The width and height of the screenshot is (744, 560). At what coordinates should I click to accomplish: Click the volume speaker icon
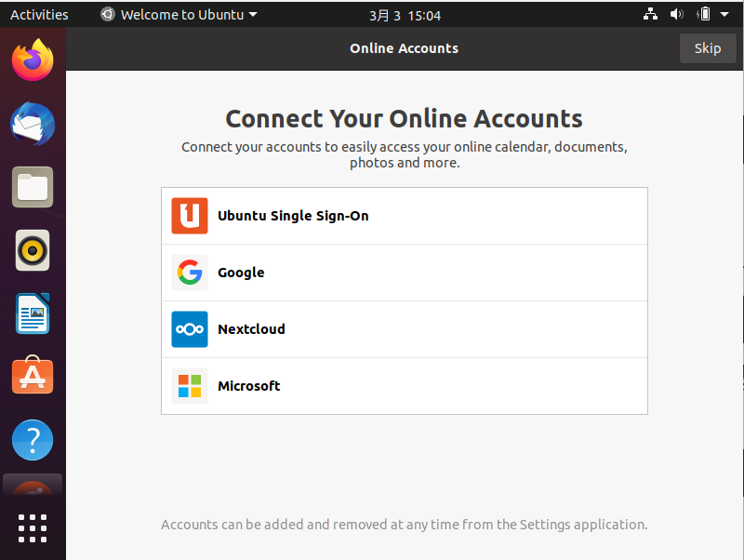(x=677, y=14)
